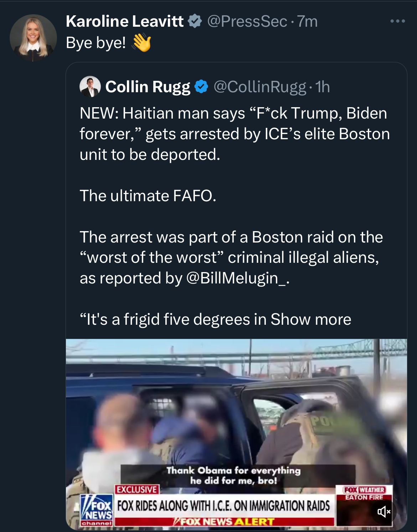The width and height of the screenshot is (417, 532).
Task: Click Karoline Leavitt's blue verified badge
Action: point(195,21)
